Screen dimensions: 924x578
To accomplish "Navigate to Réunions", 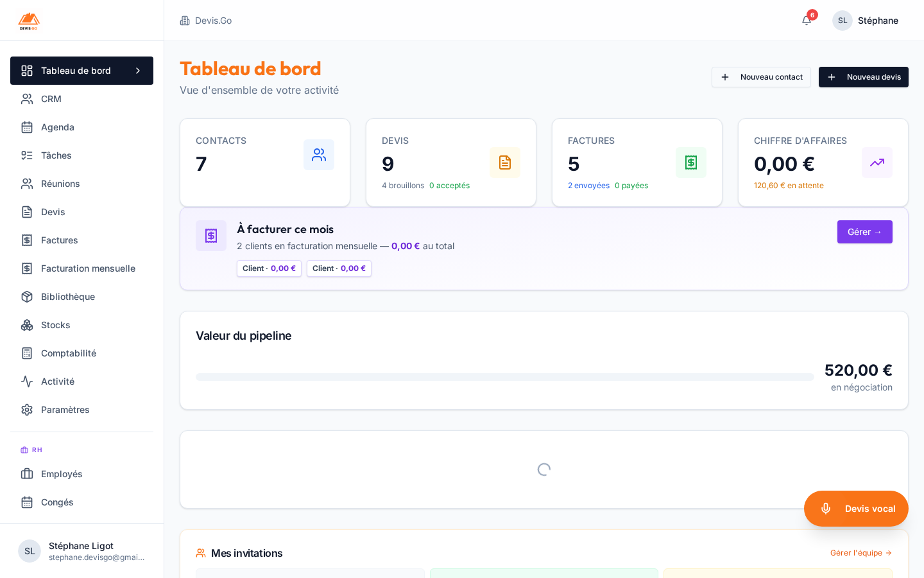I will point(81,184).
